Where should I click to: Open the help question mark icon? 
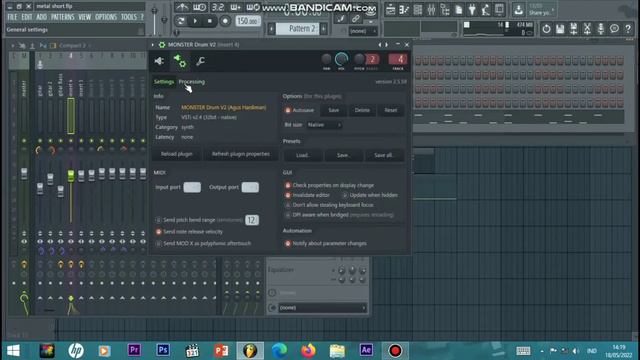628,29
